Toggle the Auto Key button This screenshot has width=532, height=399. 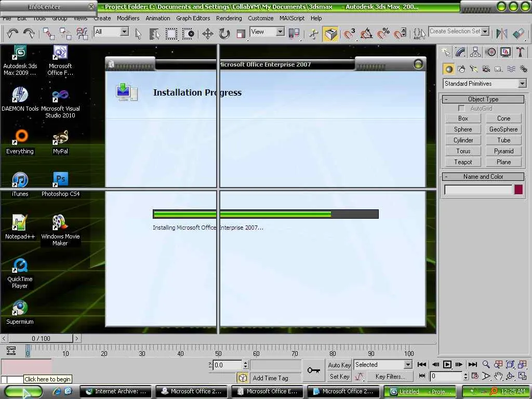pyautogui.click(x=339, y=365)
